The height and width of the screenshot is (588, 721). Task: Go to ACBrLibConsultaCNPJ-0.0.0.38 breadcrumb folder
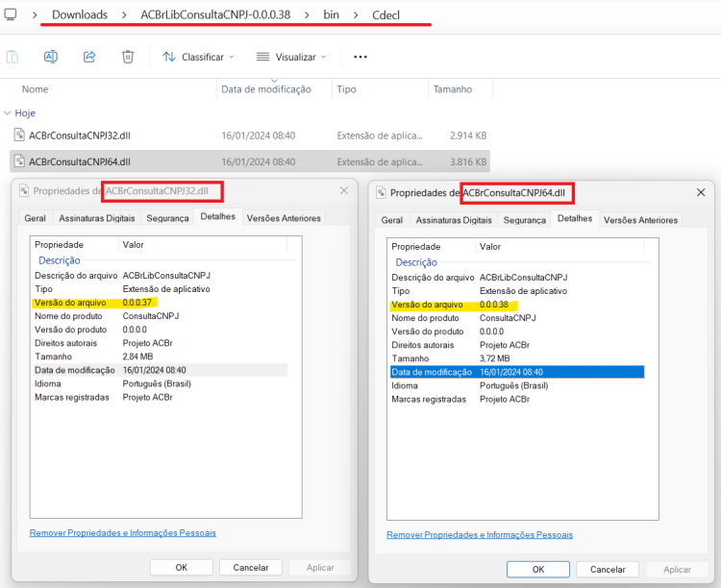point(215,14)
